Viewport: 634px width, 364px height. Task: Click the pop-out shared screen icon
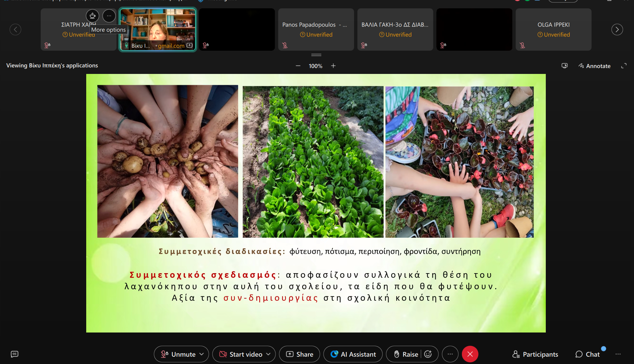[564, 66]
